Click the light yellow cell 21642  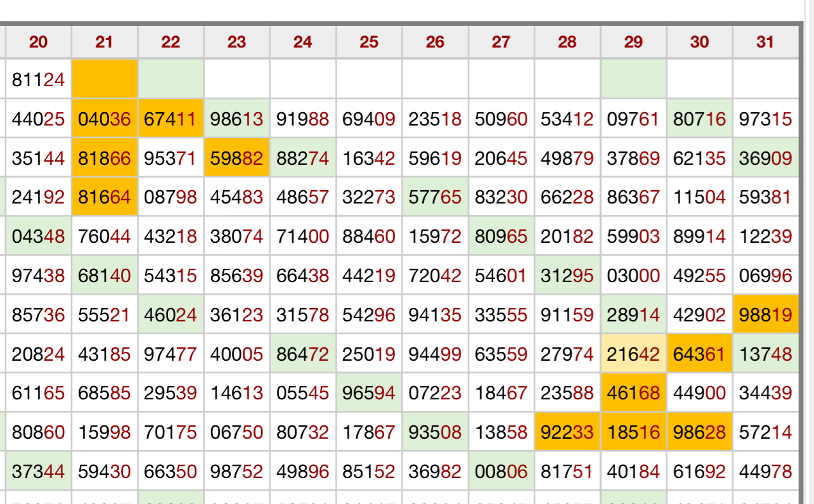(x=633, y=354)
